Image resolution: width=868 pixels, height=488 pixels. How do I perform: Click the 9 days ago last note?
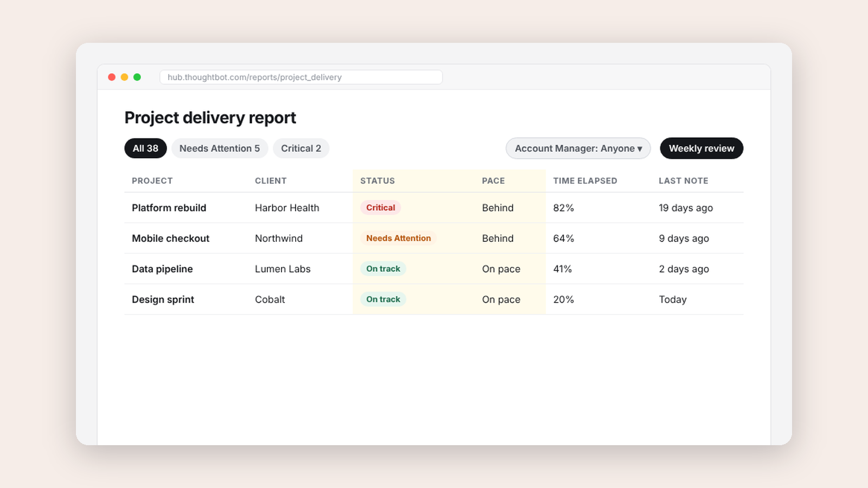pyautogui.click(x=684, y=238)
